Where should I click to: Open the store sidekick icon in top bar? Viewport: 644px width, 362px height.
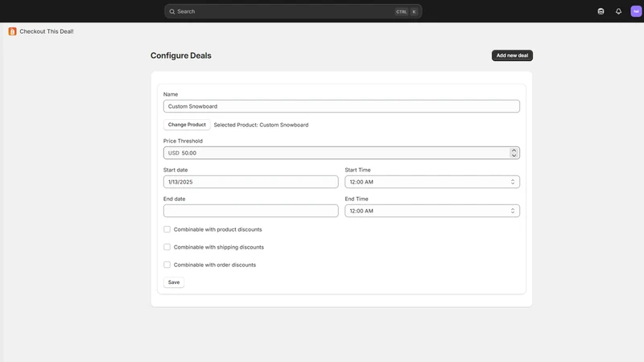[601, 11]
